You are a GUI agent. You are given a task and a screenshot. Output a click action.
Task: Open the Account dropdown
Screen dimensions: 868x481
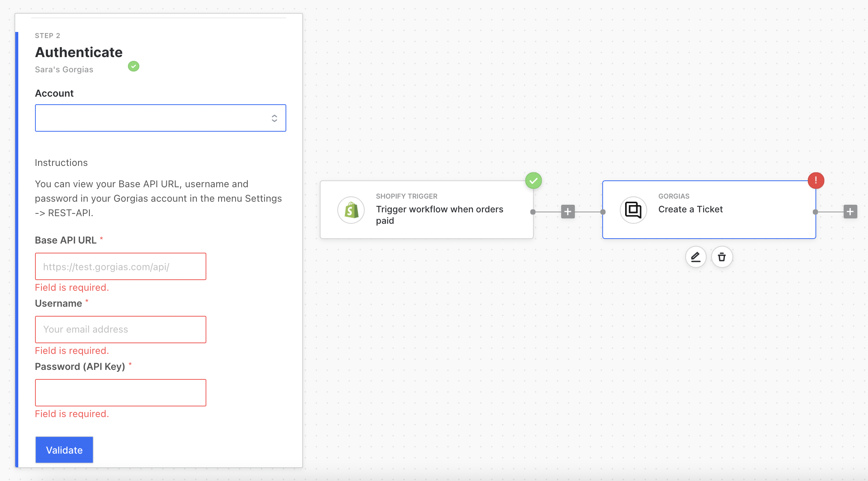tap(152, 118)
